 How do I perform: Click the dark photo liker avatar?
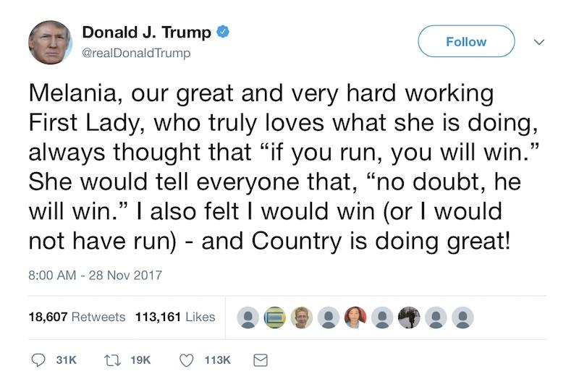tap(409, 318)
